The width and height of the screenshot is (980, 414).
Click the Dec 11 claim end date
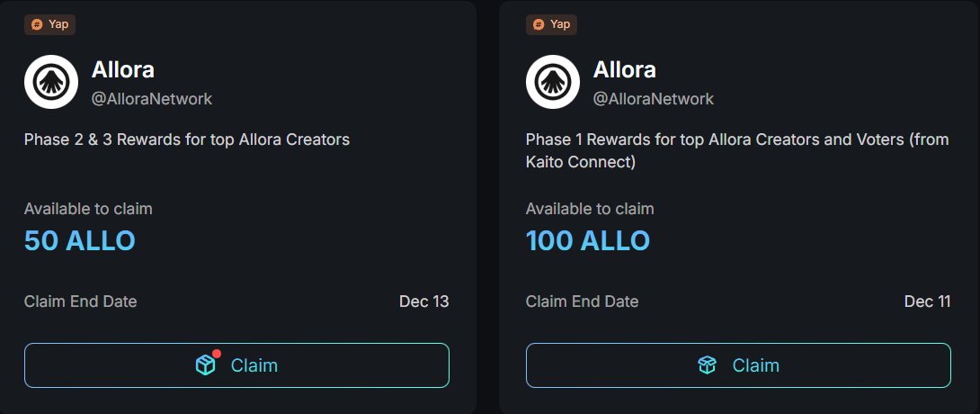927,301
